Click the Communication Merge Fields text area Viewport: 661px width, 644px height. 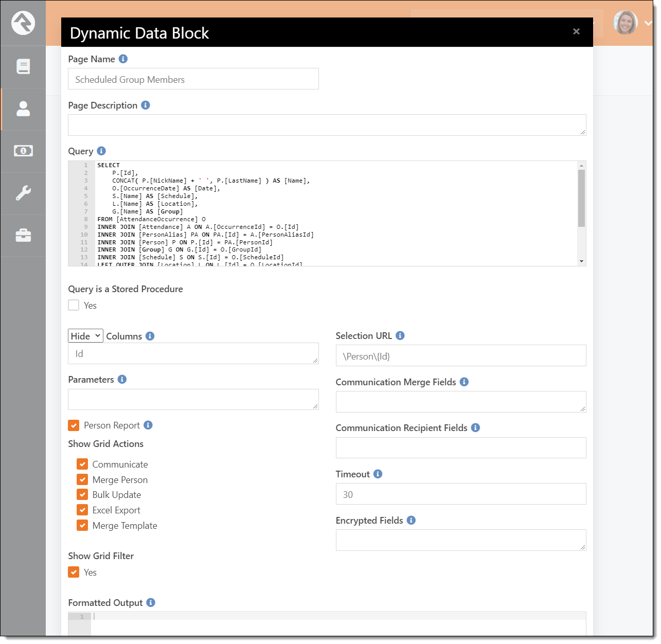pyautogui.click(x=461, y=402)
